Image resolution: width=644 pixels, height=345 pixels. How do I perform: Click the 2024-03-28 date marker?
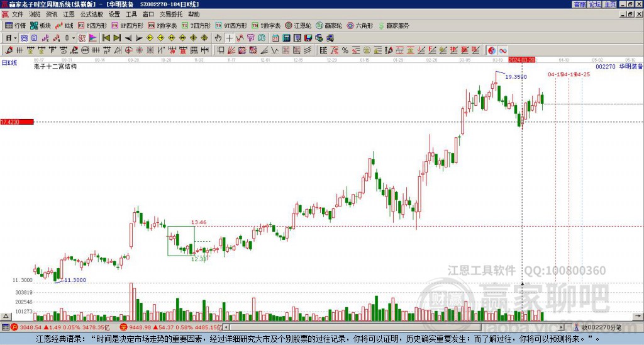point(521,60)
